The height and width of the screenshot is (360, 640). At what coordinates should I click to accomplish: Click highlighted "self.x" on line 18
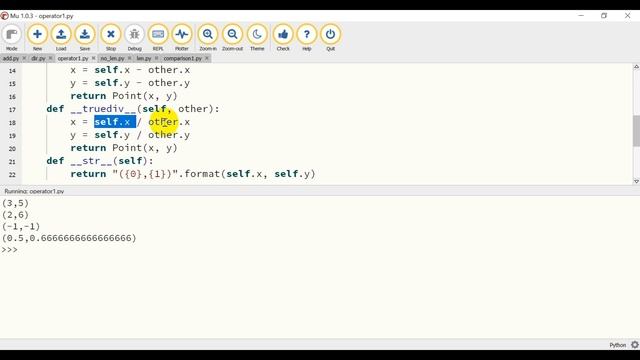[x=115, y=122]
